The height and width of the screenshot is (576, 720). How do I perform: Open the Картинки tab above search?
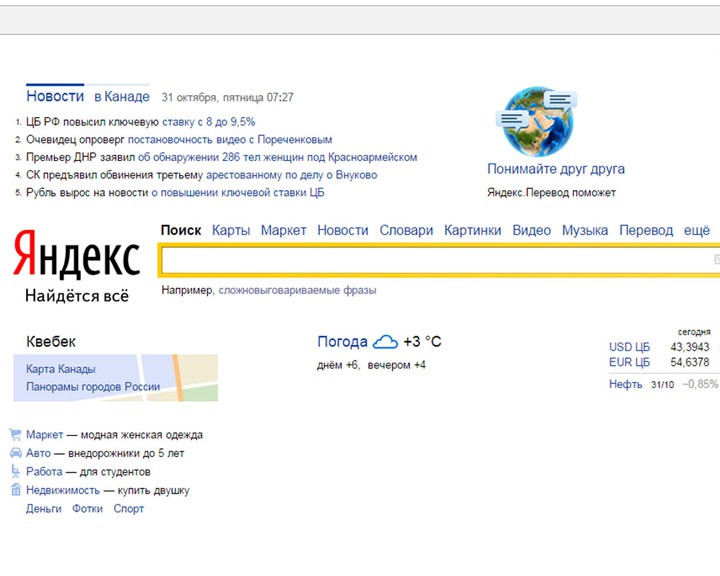pyautogui.click(x=472, y=230)
